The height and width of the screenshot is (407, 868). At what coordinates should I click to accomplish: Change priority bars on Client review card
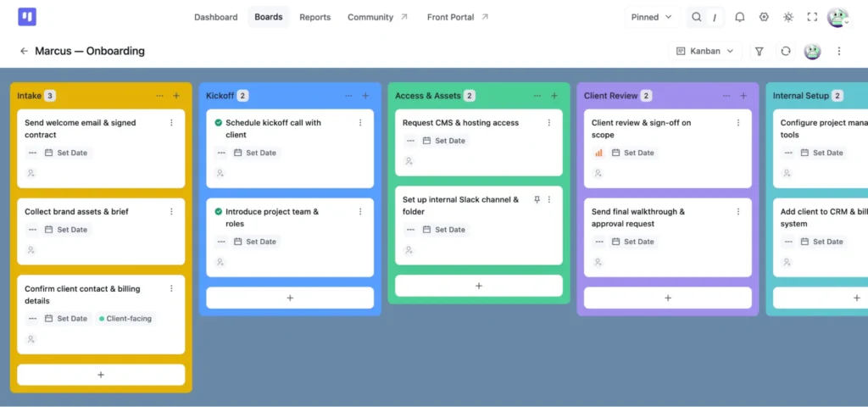pos(599,153)
